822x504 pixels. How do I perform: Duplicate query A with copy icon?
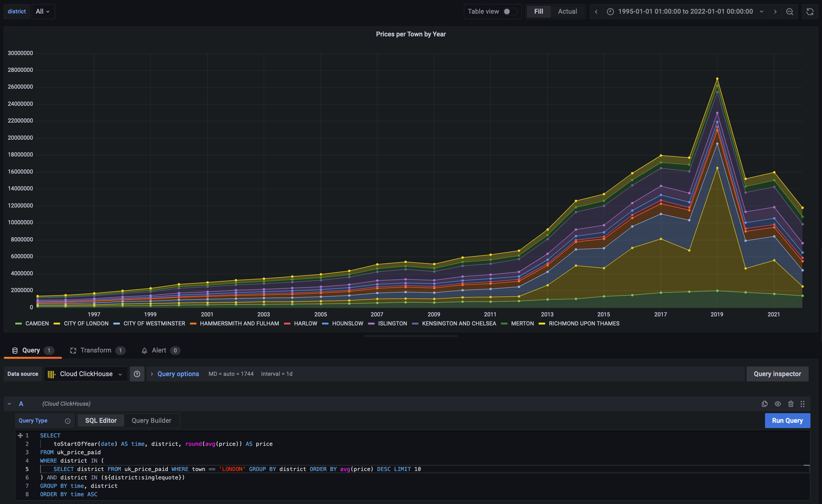tap(765, 404)
